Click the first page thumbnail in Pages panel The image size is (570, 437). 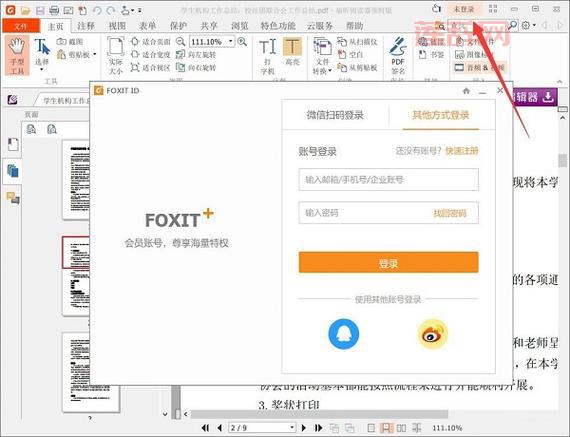point(76,180)
